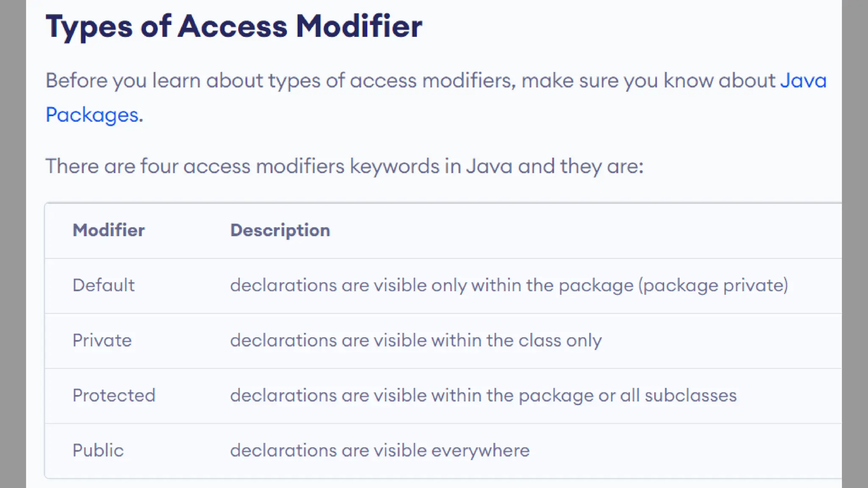868x488 pixels.
Task: Select the 'Modifier' column header
Action: pyautogui.click(x=108, y=230)
